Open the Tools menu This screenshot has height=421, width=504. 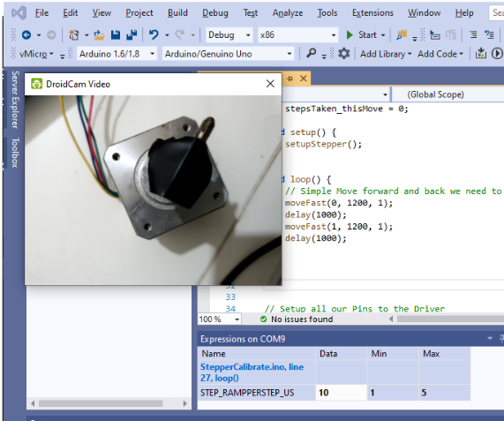click(x=327, y=13)
